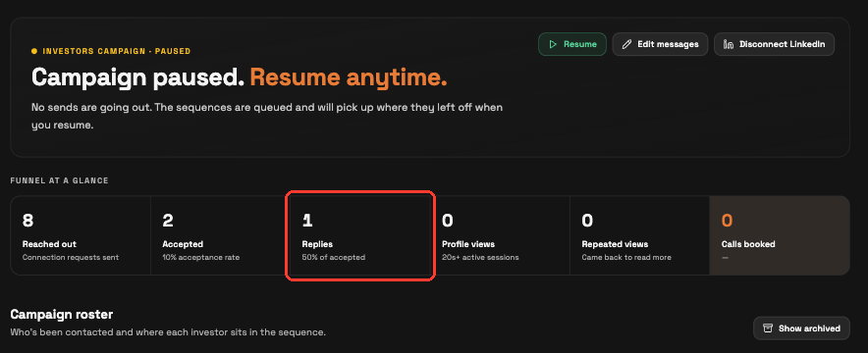This screenshot has height=353, width=868.
Task: Click the LinkedIn logo icon
Action: coord(729,44)
